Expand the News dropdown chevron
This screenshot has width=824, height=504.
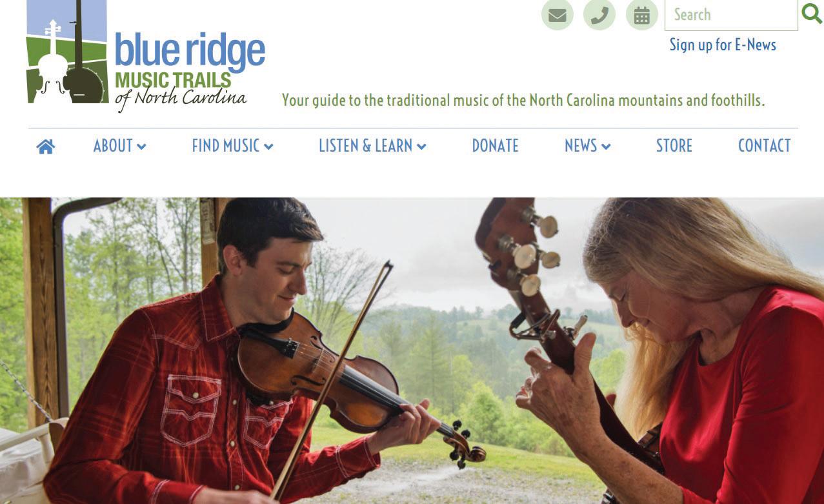click(x=606, y=147)
